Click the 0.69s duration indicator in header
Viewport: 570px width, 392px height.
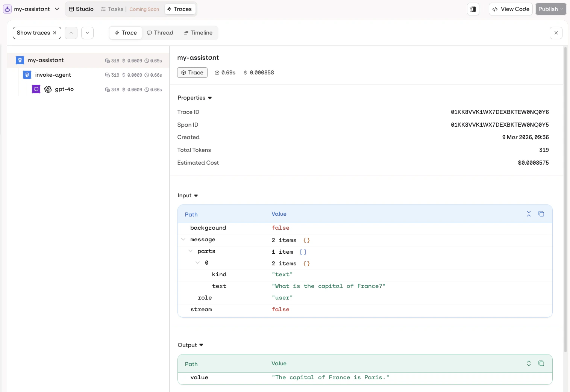tap(225, 73)
